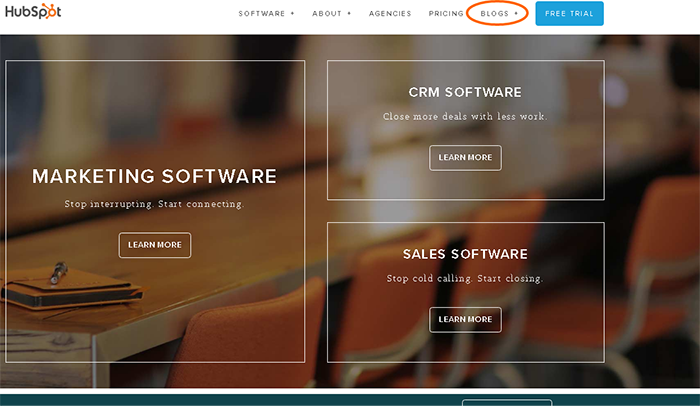Select the Marketing Software heading
Screen dimensions: 700x418
154,176
